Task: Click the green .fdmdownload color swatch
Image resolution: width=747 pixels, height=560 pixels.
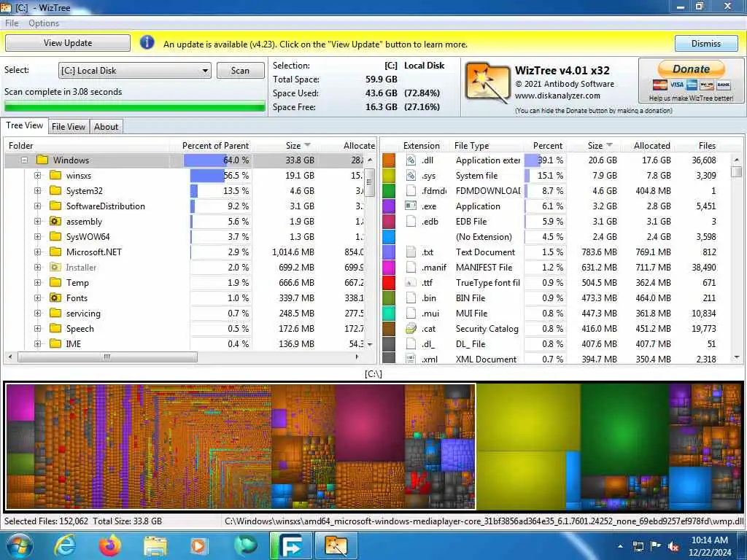Action: 390,190
